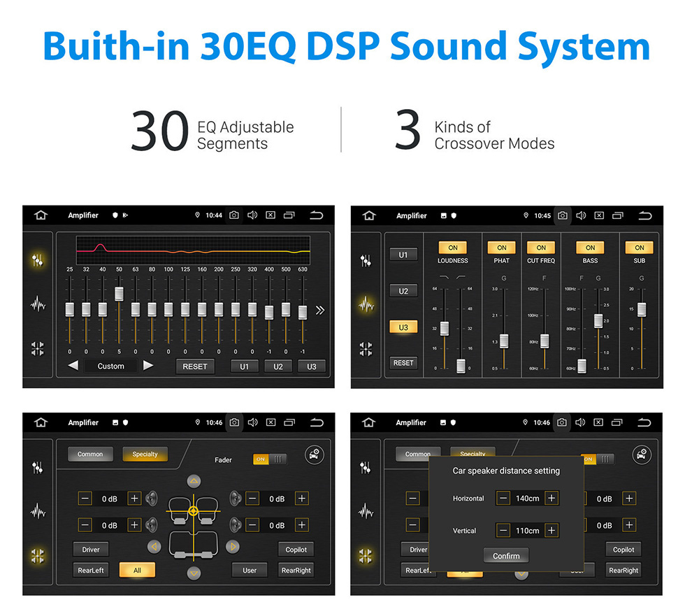Toggle PHAT ON switch
The width and height of the screenshot is (685, 616).
[502, 248]
